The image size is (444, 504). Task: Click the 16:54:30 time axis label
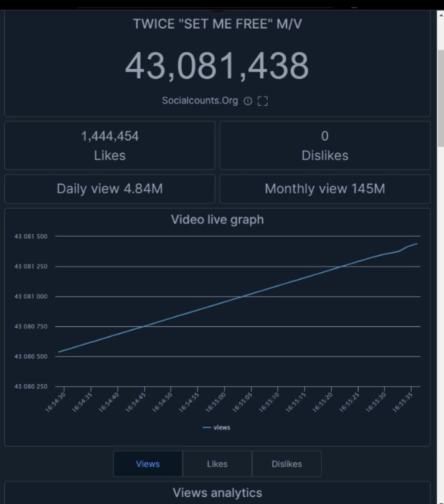point(55,402)
